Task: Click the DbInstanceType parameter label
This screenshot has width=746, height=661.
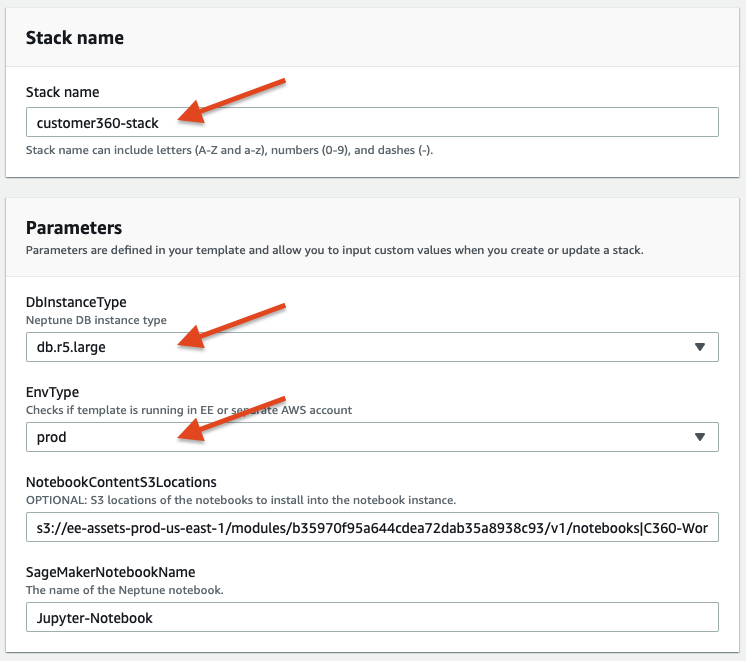Action: click(76, 302)
